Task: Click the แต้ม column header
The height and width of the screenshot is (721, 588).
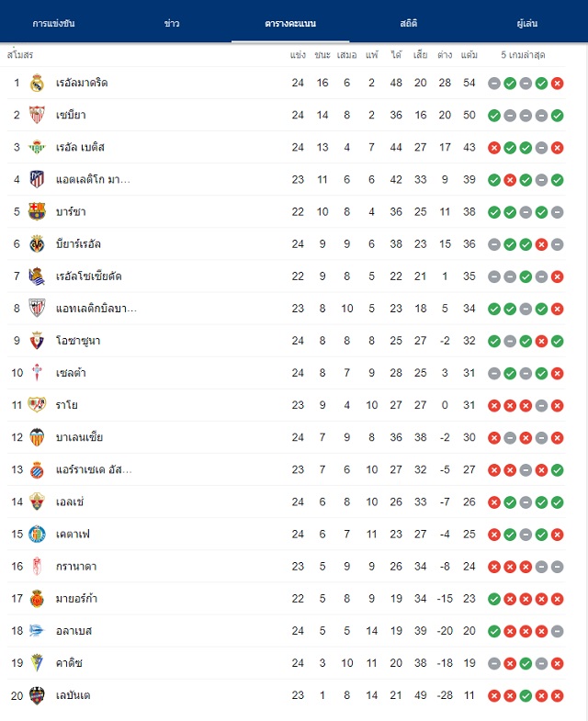Action: pyautogui.click(x=469, y=55)
